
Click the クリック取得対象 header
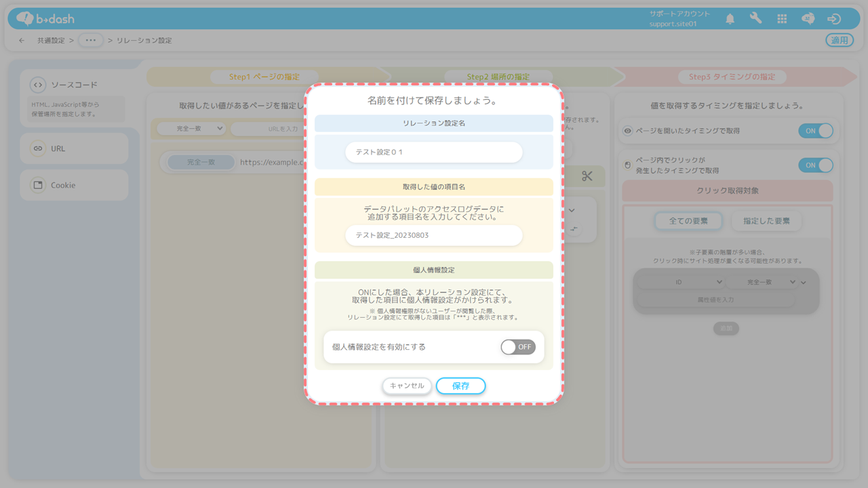728,191
